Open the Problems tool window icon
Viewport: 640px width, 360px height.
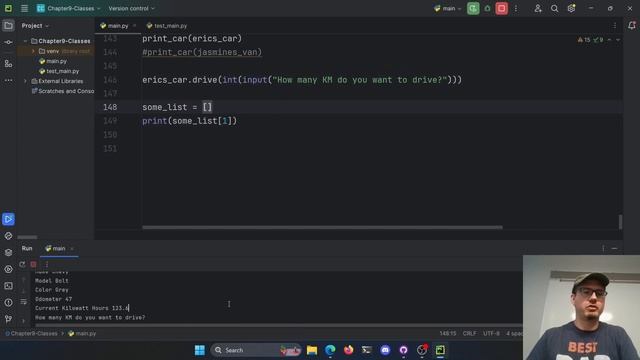tap(8, 302)
